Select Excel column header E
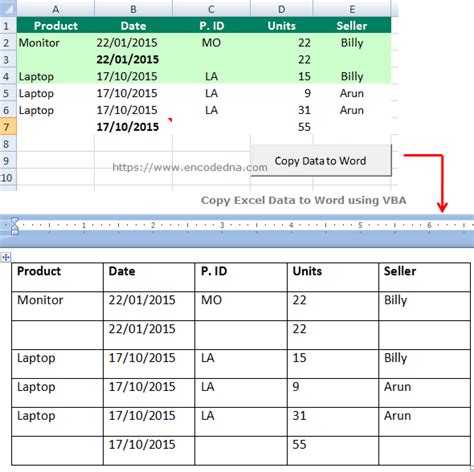 (352, 8)
